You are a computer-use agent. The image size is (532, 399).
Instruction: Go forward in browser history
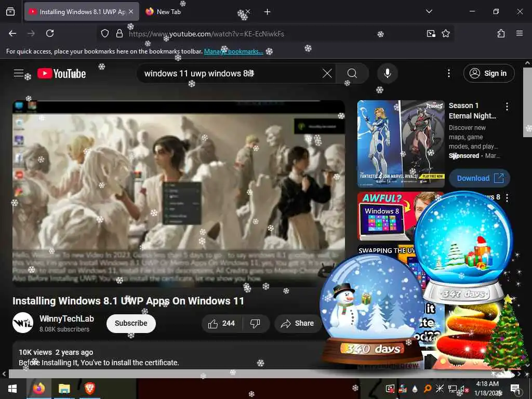(x=31, y=33)
